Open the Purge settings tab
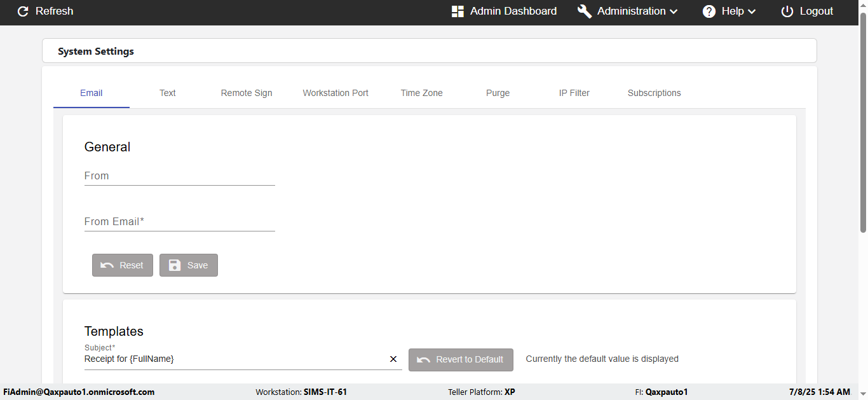 click(498, 93)
